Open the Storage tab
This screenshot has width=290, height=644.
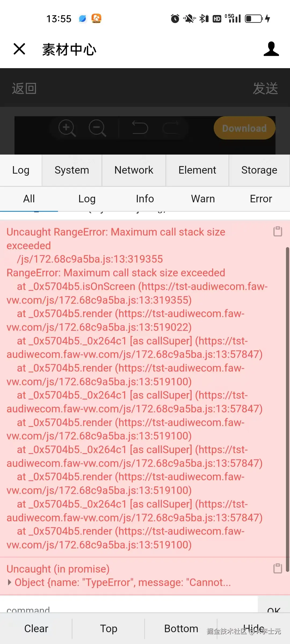tap(259, 170)
